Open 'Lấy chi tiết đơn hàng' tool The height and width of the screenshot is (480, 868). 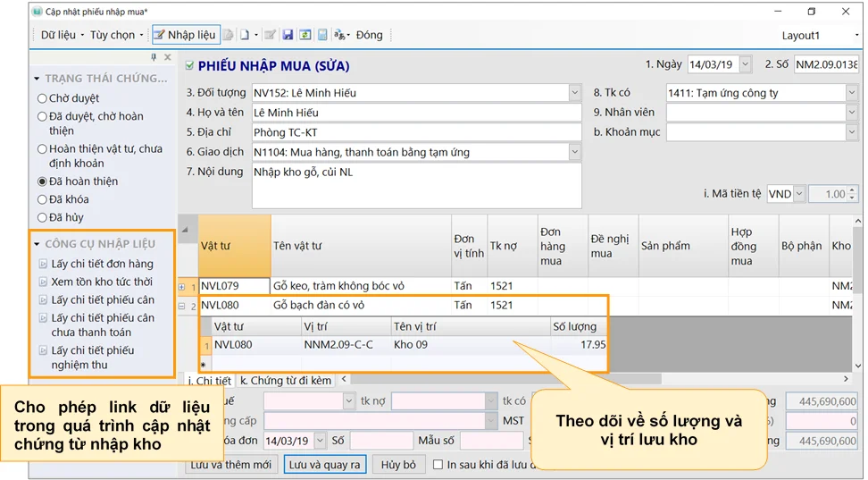(x=102, y=264)
